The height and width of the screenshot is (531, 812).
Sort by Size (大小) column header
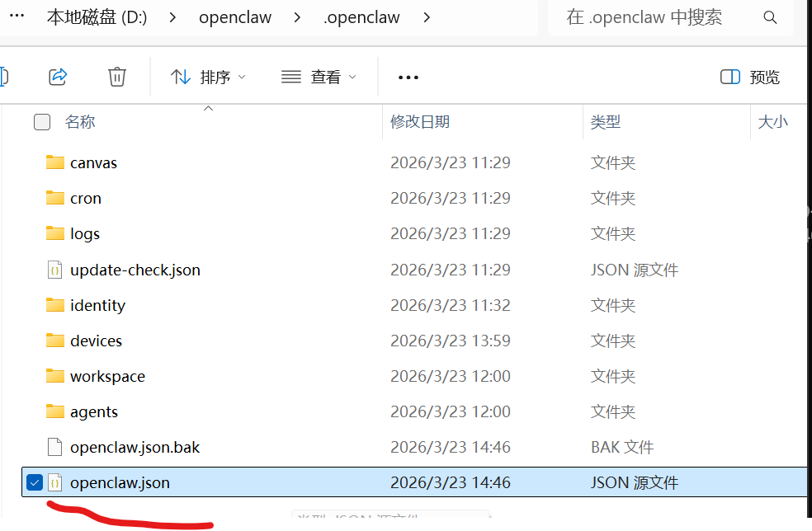pos(772,122)
